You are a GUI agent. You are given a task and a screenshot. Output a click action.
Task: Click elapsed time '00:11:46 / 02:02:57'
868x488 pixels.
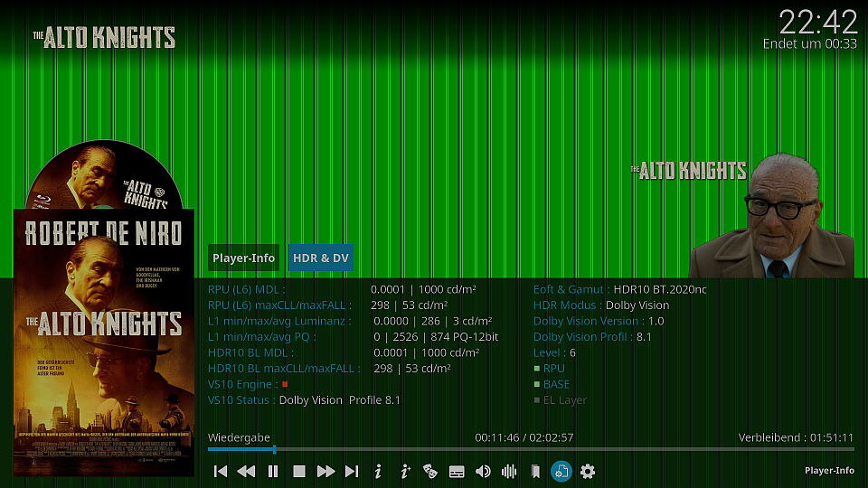tap(524, 437)
